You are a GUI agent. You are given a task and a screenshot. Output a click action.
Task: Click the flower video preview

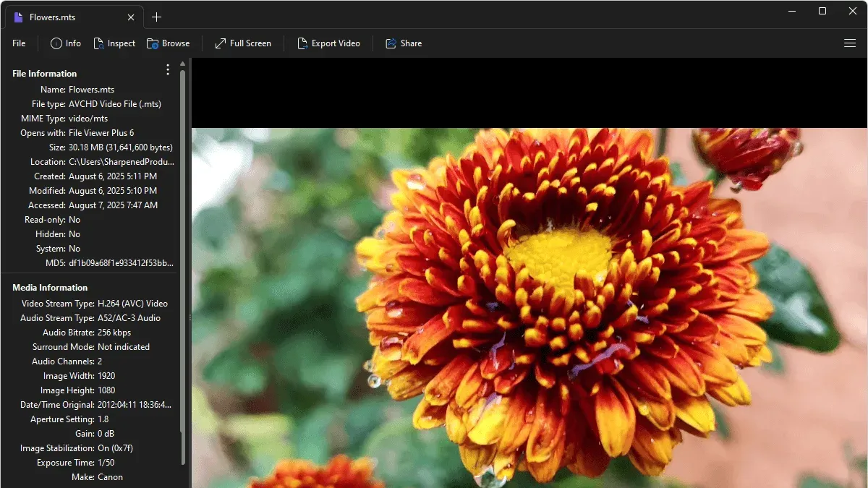[529, 308]
